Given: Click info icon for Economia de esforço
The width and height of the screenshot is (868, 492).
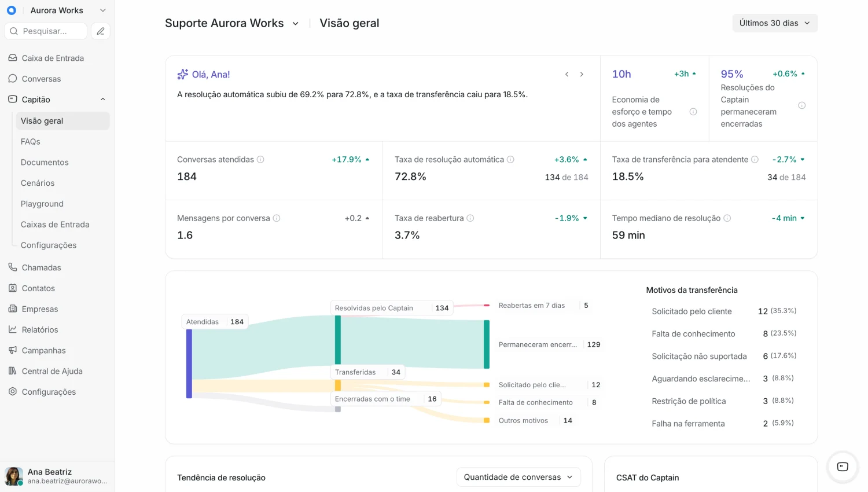Looking at the screenshot, I should pyautogui.click(x=693, y=112).
